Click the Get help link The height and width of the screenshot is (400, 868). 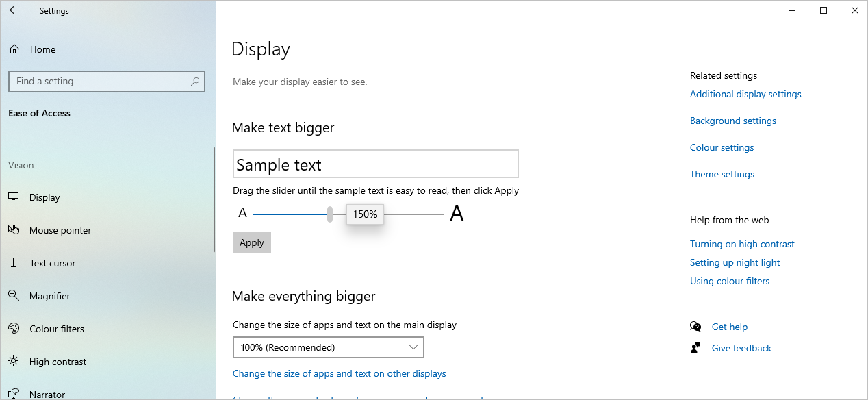[x=730, y=327]
